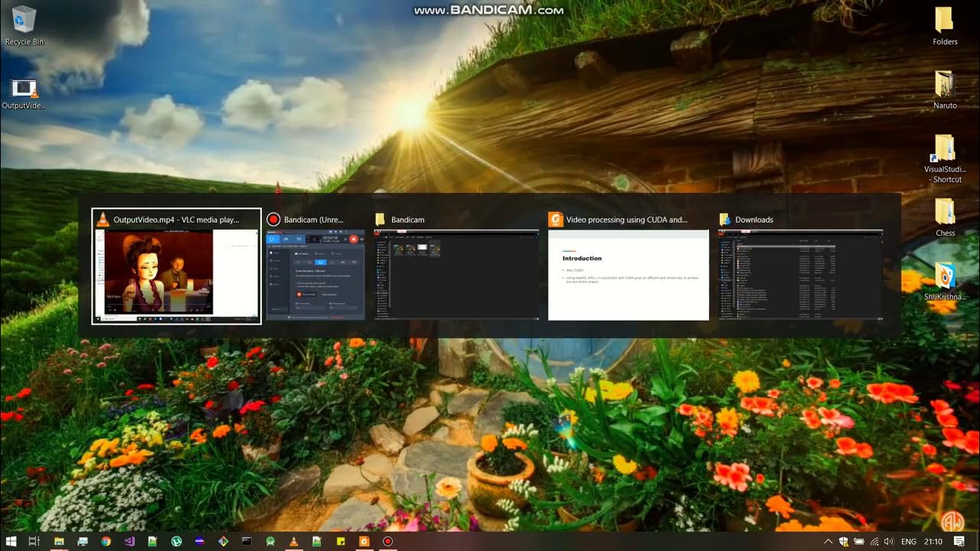Open the Windows Defender shield tray icon
980x551 pixels.
(x=844, y=541)
